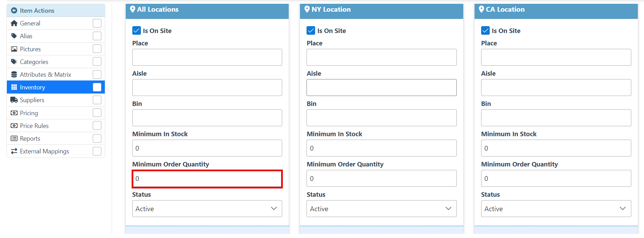
Task: Focus the All Locations Minimum Order Quantity field
Action: (x=207, y=179)
